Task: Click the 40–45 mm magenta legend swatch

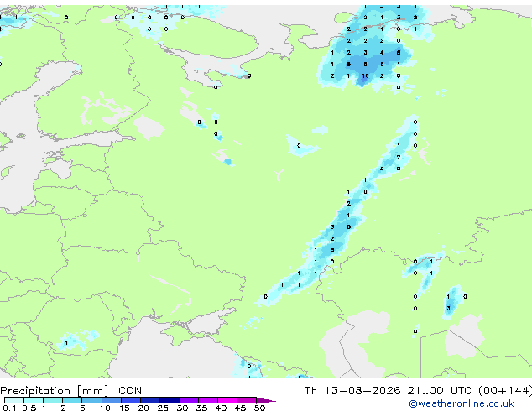Action: coord(227,400)
